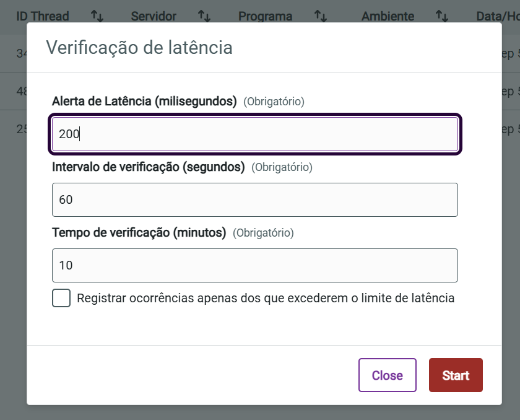The height and width of the screenshot is (420, 520).
Task: Focus the Alerta de Latência input field
Action: click(x=255, y=134)
